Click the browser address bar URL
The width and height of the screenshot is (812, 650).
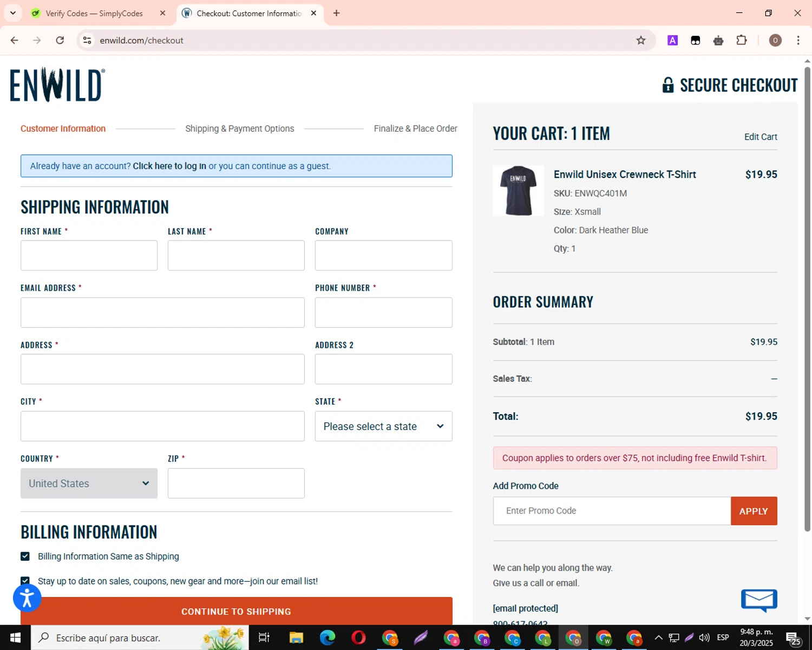click(141, 40)
